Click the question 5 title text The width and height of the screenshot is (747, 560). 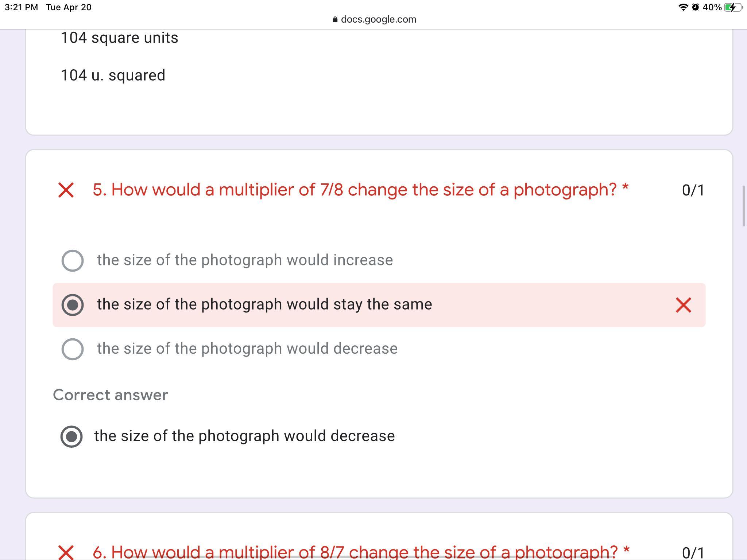click(x=360, y=190)
